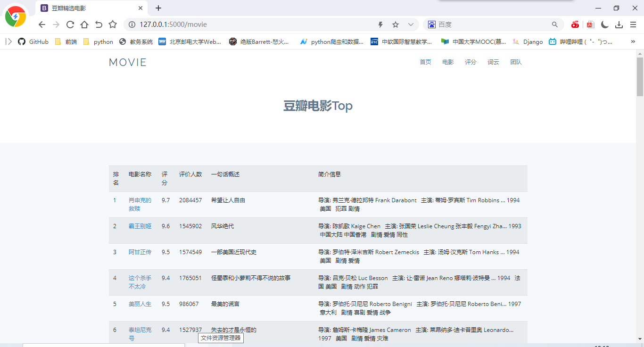Open the downloads icon
The height and width of the screenshot is (347, 644).
619,25
